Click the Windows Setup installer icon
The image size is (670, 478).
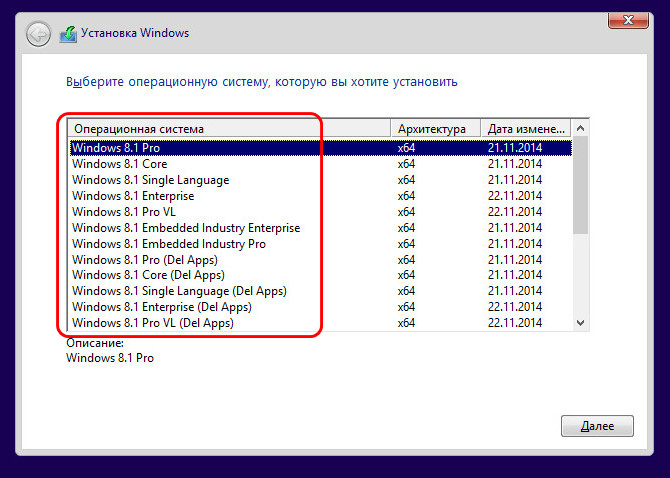pyautogui.click(x=68, y=34)
